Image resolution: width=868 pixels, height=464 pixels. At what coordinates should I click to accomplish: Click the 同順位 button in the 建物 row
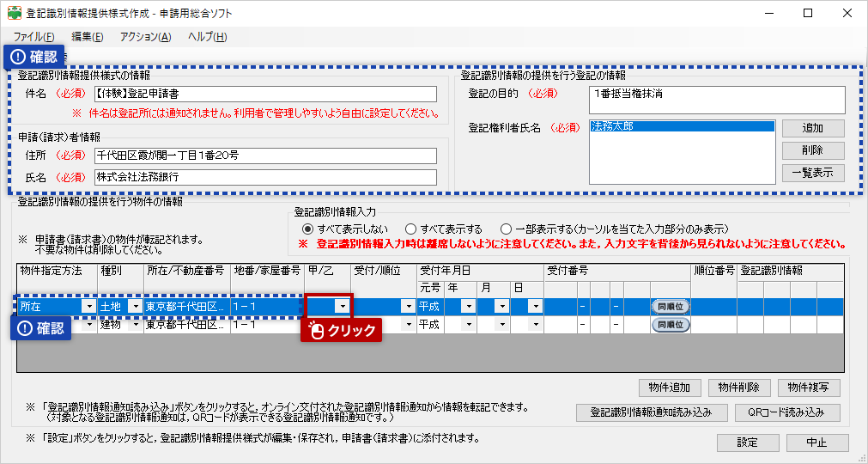tap(671, 325)
